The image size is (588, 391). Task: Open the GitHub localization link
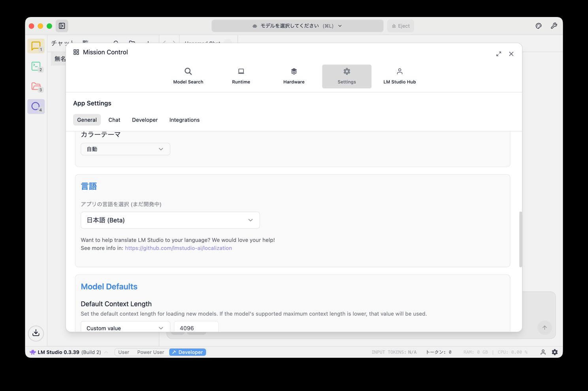click(178, 248)
